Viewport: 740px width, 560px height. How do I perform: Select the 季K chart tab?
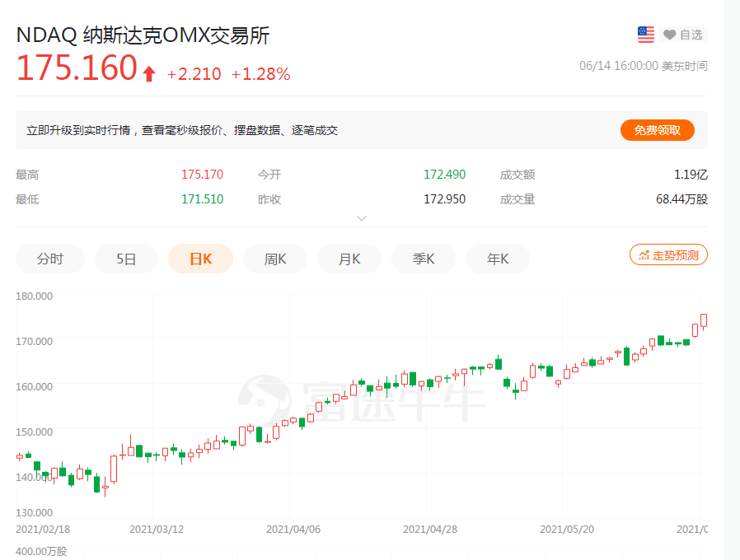coord(424,259)
